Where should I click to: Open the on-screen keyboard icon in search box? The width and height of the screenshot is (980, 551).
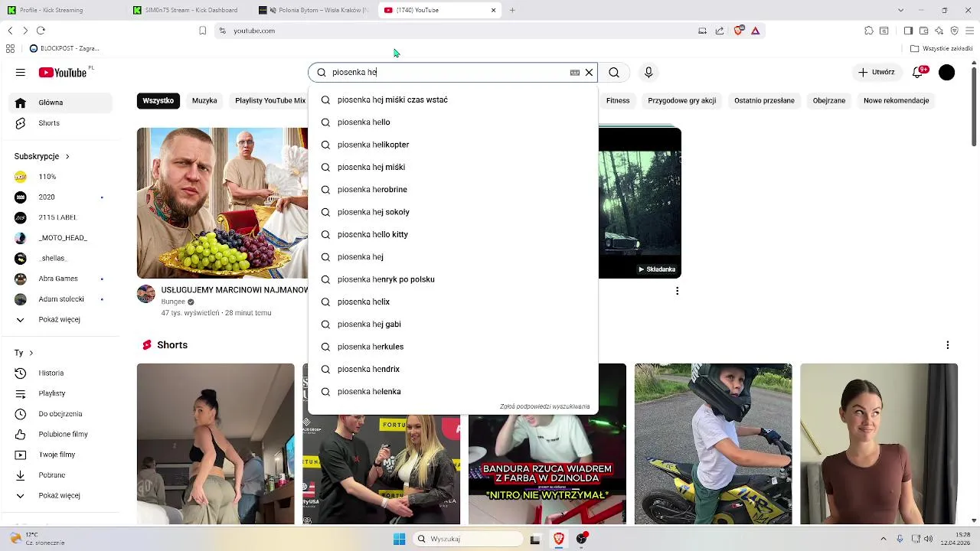click(x=575, y=73)
